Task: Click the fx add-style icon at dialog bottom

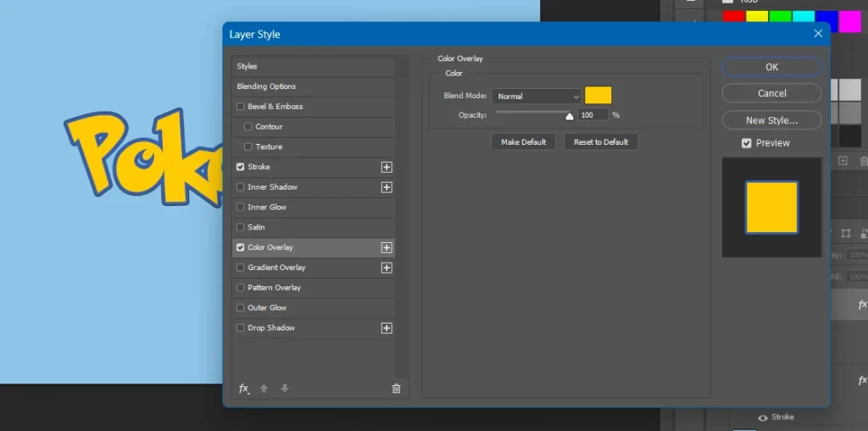Action: [244, 389]
